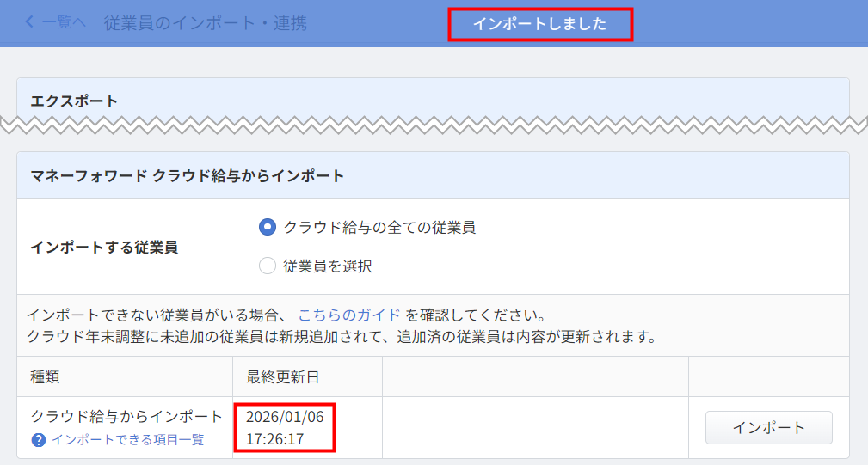Open the インポートできる項目一覧 link
The height and width of the screenshot is (465, 868).
coord(128,440)
